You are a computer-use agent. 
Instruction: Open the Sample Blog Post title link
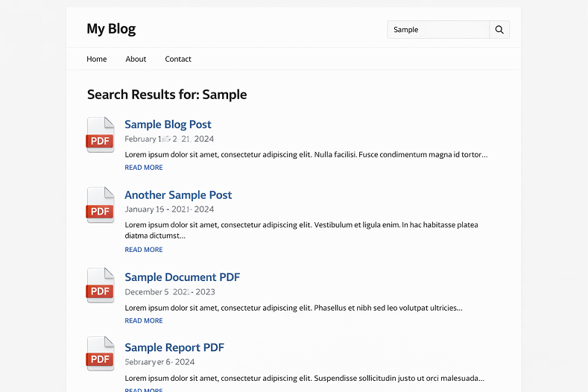coord(168,124)
